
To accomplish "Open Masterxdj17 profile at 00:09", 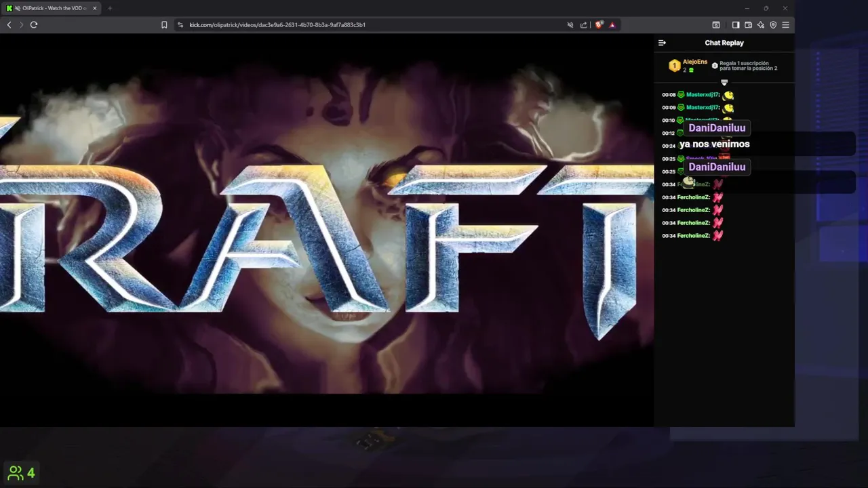I will (703, 107).
